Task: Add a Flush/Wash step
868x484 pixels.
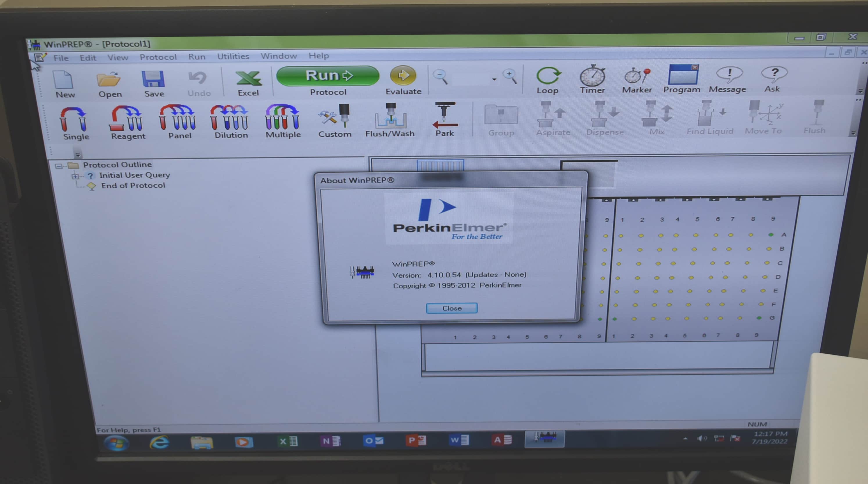Action: pos(390,120)
